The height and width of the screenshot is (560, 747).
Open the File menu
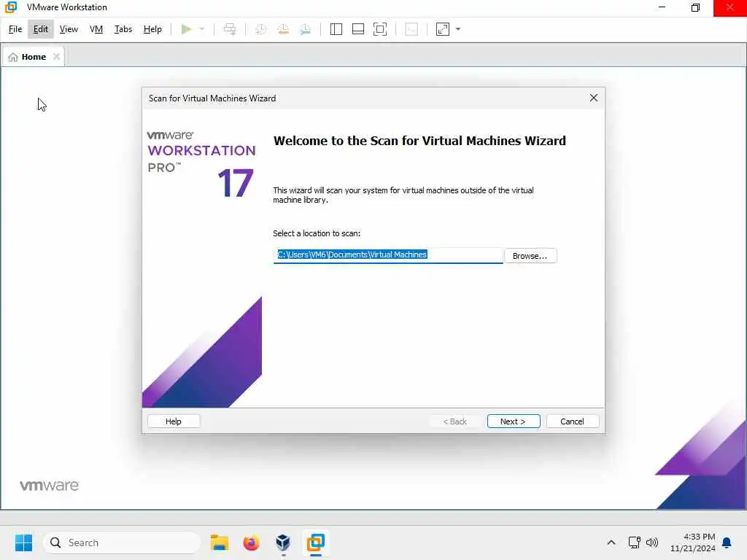15,29
